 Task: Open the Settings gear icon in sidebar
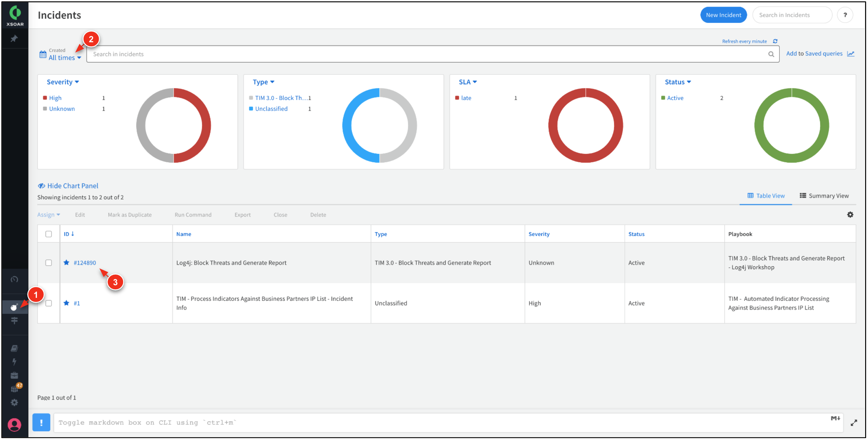point(14,403)
